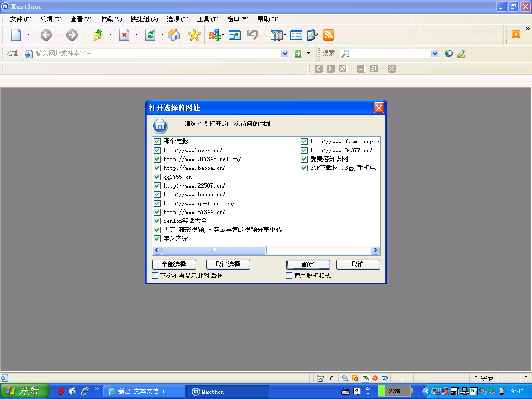This screenshot has height=399, width=532.
Task: Click the Windows 开始 Start button
Action: click(24, 391)
